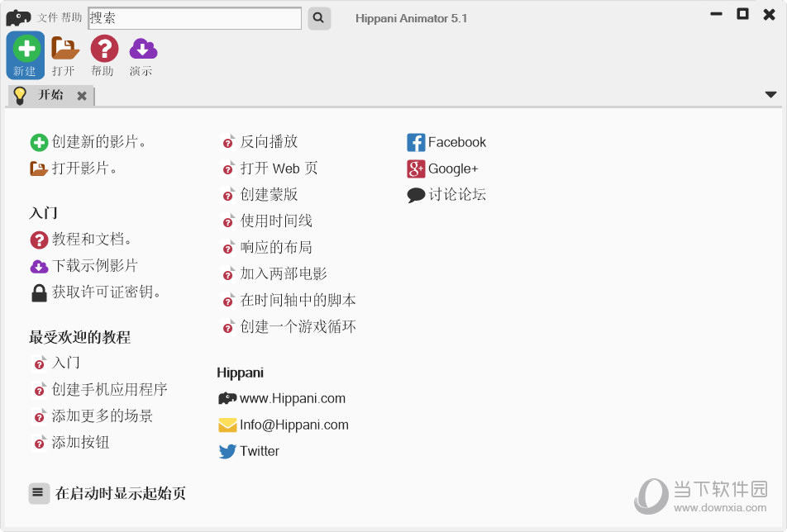
Task: Click the tutorial icon beside 创建手机应用程序
Action: tap(39, 390)
